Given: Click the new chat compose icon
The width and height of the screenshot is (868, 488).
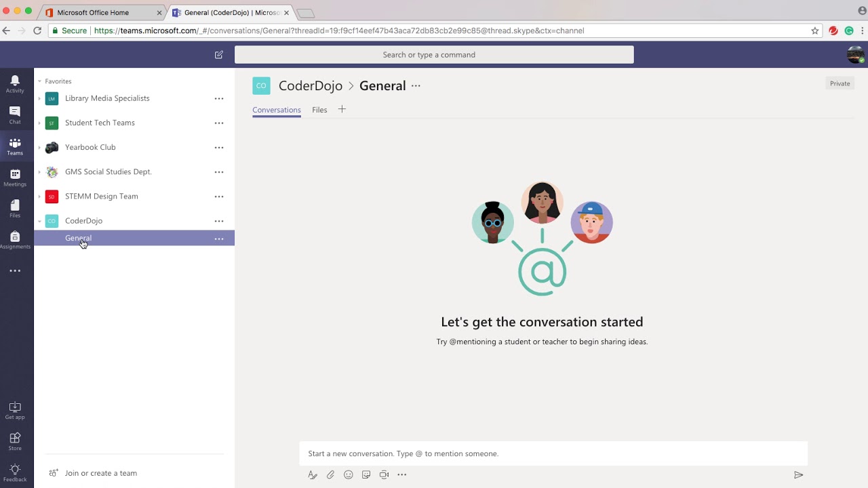Looking at the screenshot, I should [219, 55].
